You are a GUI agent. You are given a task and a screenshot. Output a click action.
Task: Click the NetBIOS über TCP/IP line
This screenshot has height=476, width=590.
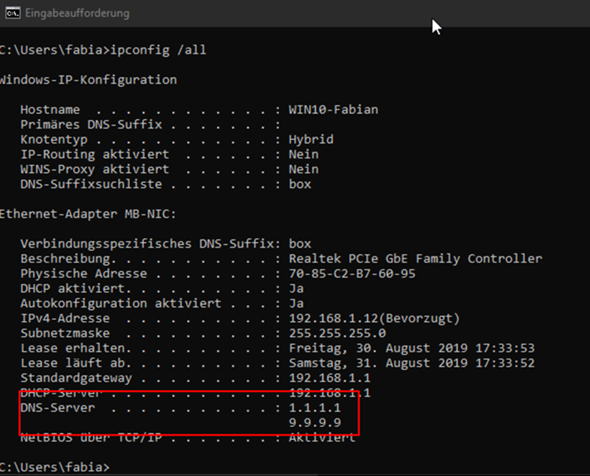coord(188,438)
